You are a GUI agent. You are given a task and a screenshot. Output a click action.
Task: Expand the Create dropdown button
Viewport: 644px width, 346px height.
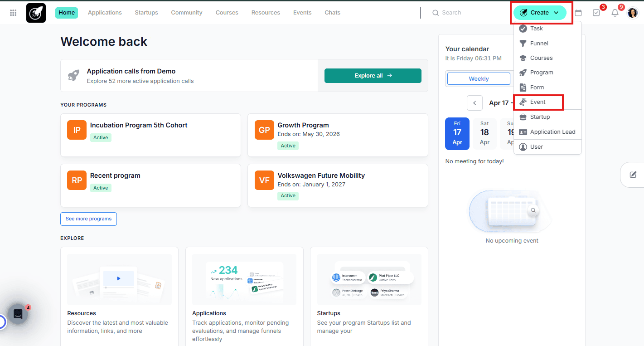(x=540, y=13)
